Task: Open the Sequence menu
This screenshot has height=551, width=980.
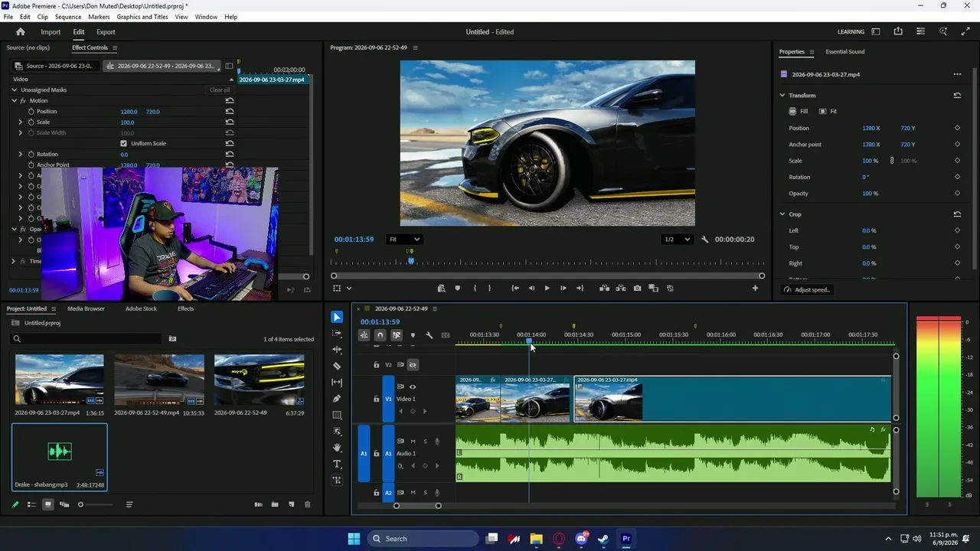Action: tap(68, 17)
